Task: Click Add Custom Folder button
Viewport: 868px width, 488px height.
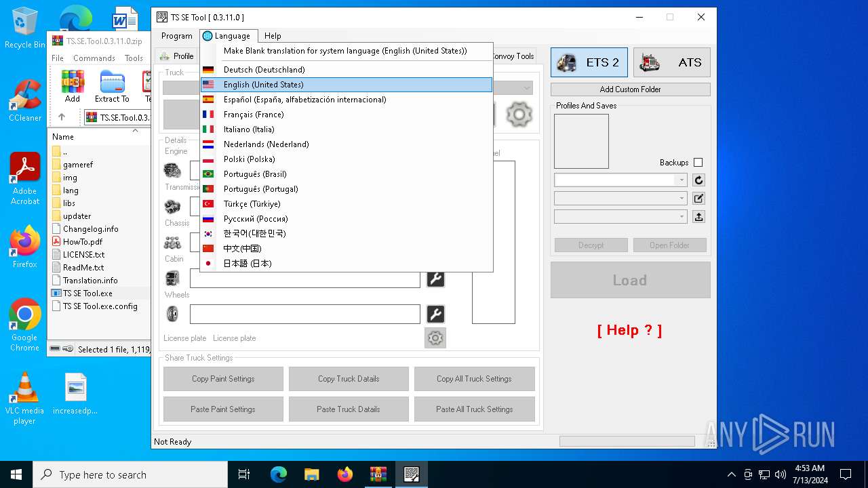Action: click(631, 89)
